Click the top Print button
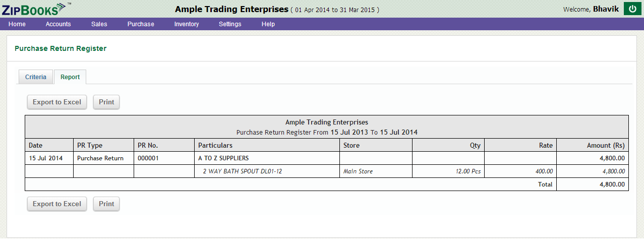The height and width of the screenshot is (248, 644). (x=106, y=102)
